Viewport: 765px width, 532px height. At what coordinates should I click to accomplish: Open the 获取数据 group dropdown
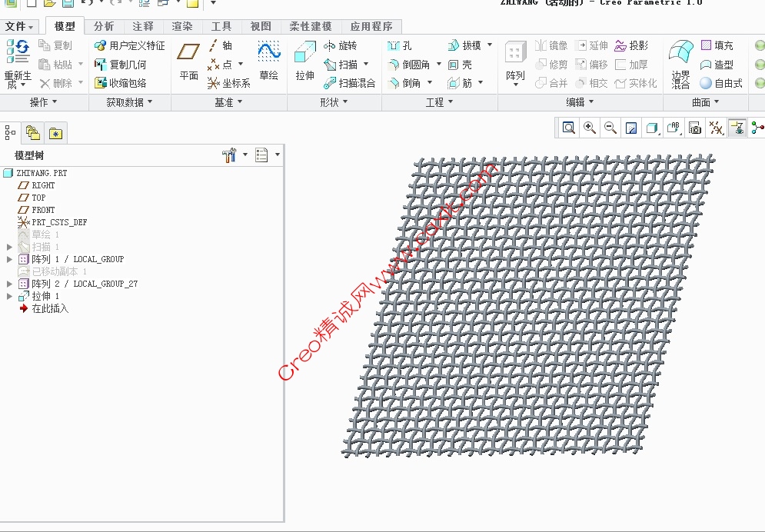[129, 102]
